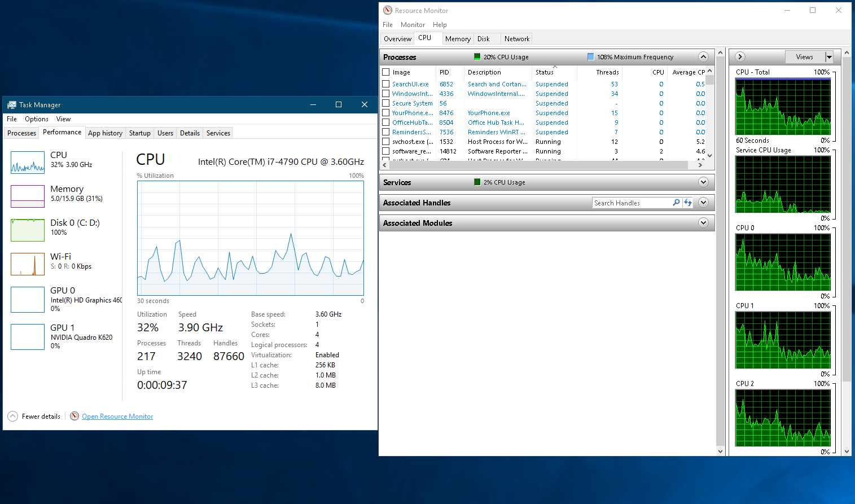The image size is (855, 504).
Task: Click the processes list scroll down arrow
Action: tap(710, 156)
